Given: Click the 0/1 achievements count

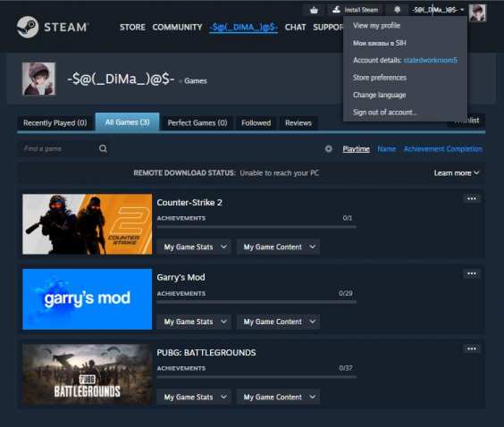Looking at the screenshot, I should coord(347,218).
